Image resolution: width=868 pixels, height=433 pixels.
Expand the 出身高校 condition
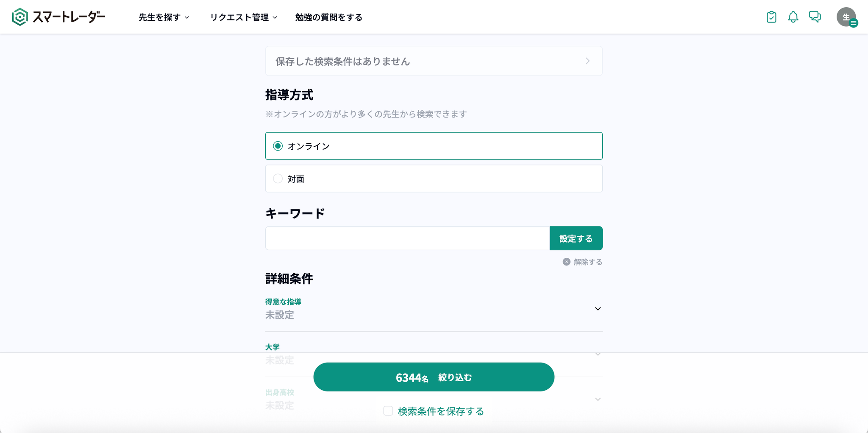coord(598,399)
